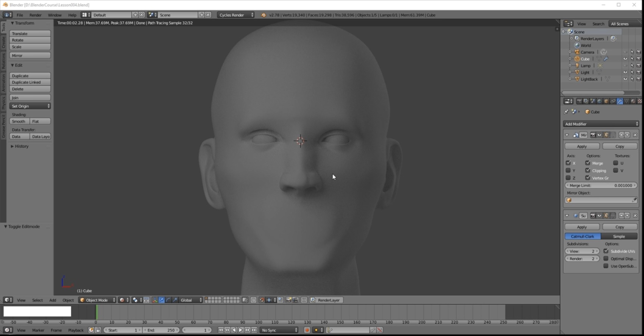Open the No Sync dropdown

point(279,330)
